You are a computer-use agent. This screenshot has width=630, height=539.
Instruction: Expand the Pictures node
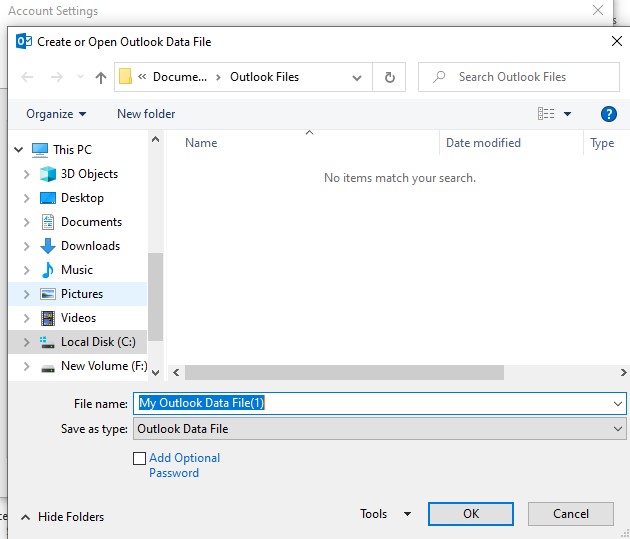(27, 294)
